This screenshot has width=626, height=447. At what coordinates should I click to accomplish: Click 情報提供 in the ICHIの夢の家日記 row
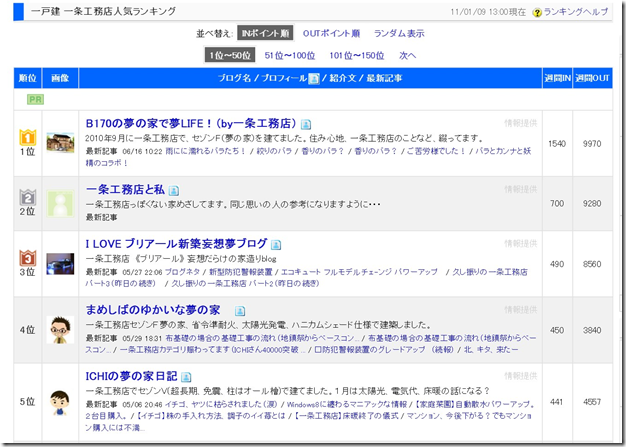click(x=521, y=376)
